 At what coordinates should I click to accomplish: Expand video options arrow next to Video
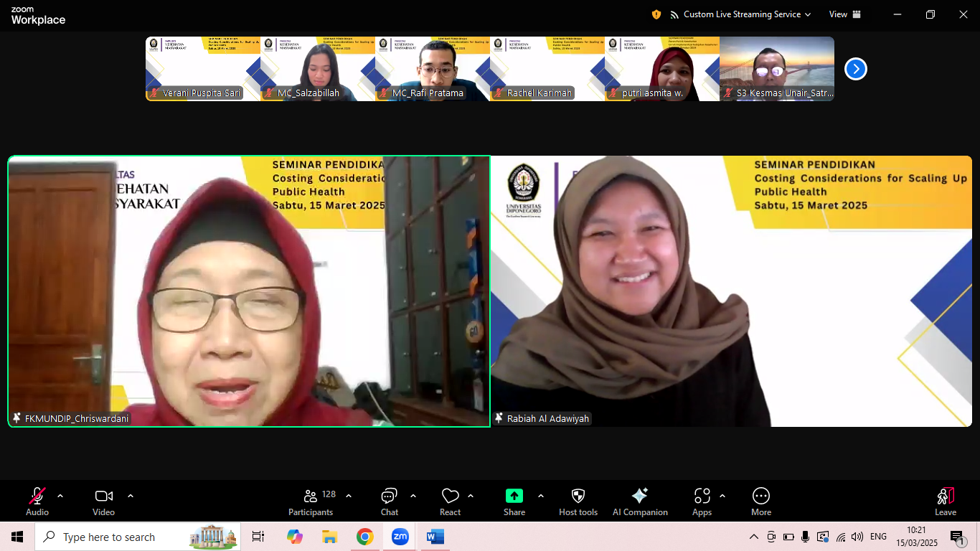tap(131, 496)
